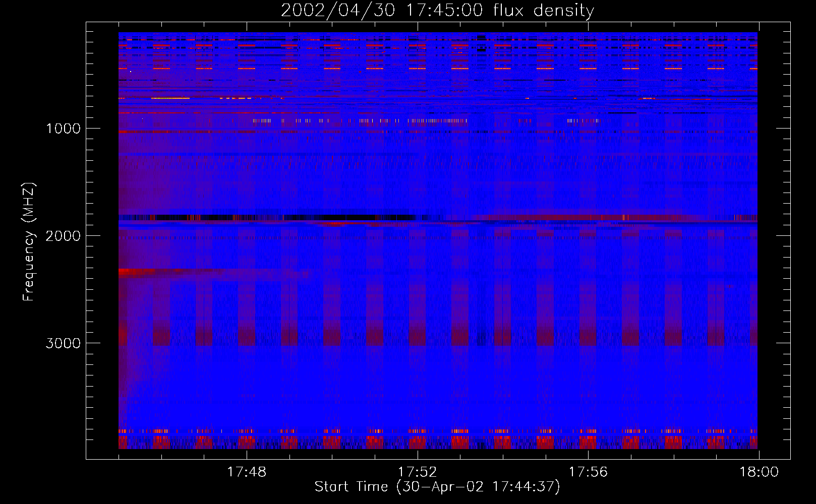Click the 1000 frequency tick label

tap(63, 129)
